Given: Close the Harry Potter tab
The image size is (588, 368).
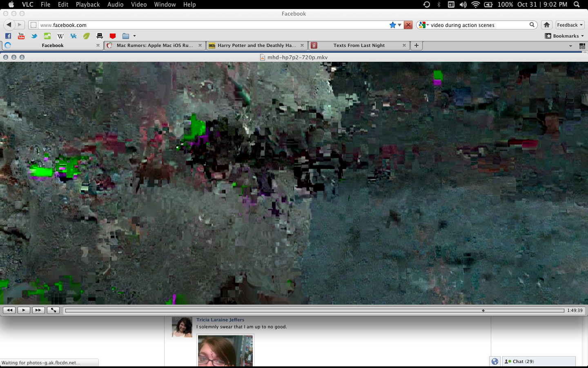Looking at the screenshot, I should click(x=302, y=45).
